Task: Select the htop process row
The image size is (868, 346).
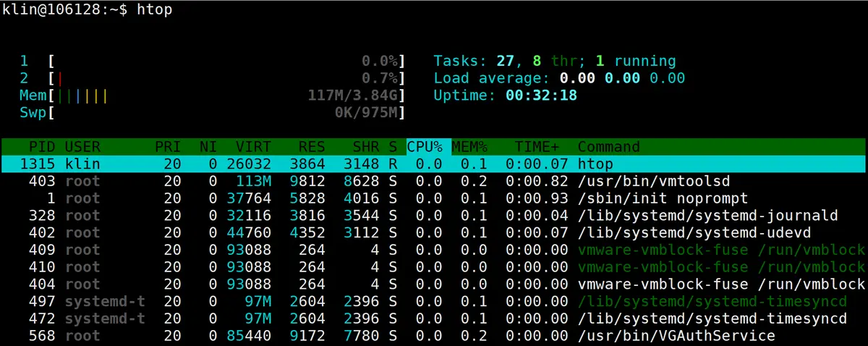Action: pyautogui.click(x=433, y=164)
